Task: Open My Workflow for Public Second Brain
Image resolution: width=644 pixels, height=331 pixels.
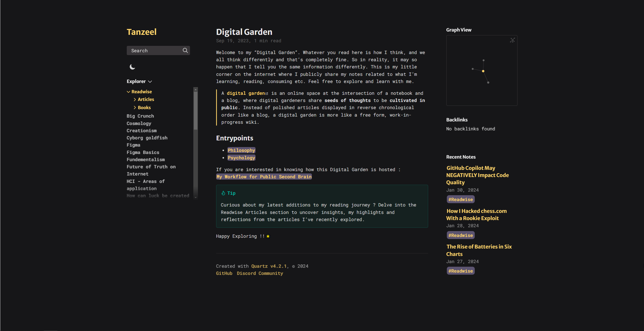Action: coord(264,177)
